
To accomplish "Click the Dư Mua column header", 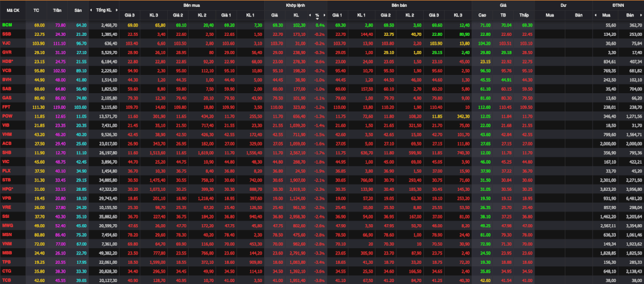I will click(550, 15).
